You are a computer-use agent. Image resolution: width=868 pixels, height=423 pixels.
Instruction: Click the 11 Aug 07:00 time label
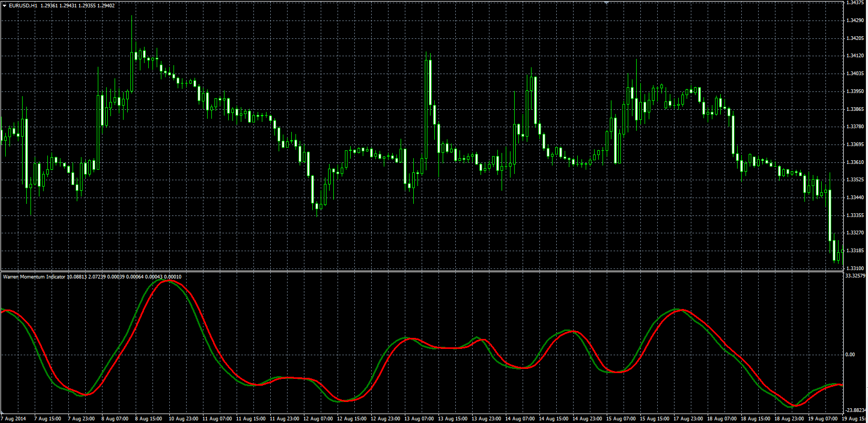217,419
